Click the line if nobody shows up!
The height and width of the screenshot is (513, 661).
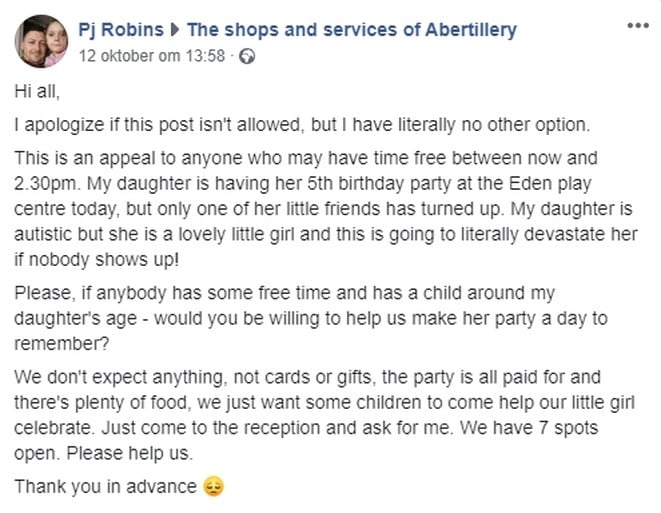click(97, 260)
